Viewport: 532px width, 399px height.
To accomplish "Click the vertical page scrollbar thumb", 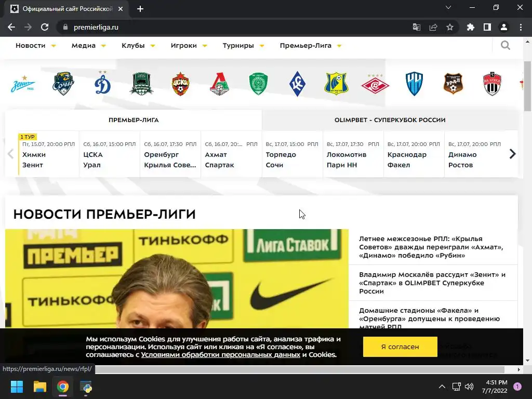I will pyautogui.click(x=527, y=86).
